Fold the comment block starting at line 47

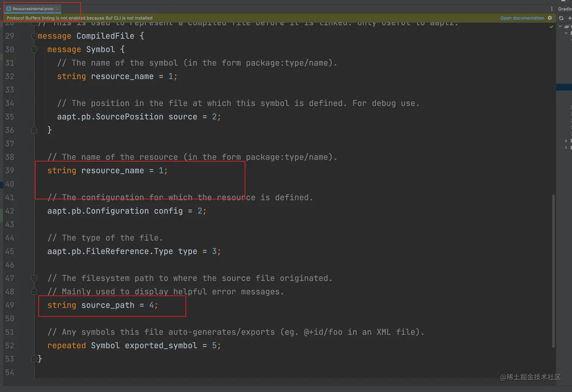coord(34,278)
